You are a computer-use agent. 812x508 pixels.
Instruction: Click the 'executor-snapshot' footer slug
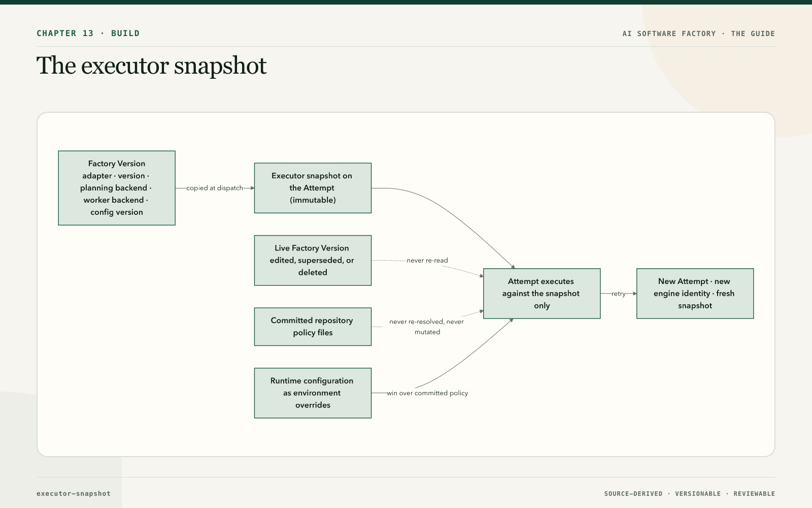click(74, 494)
